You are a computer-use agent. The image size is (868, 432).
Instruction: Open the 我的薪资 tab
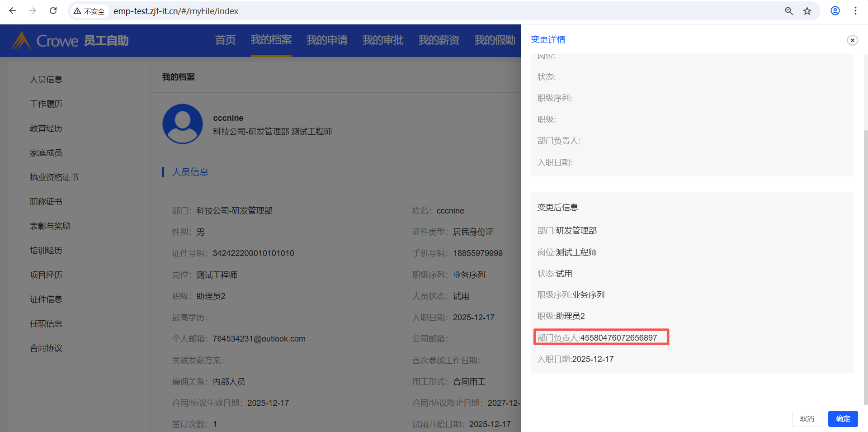coord(439,40)
